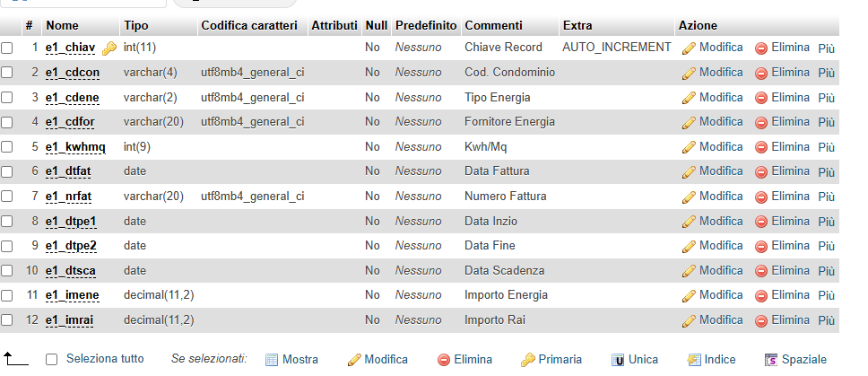Click Modifica link for e1_nrfat
Image resolution: width=868 pixels, height=376 pixels.
click(x=721, y=196)
